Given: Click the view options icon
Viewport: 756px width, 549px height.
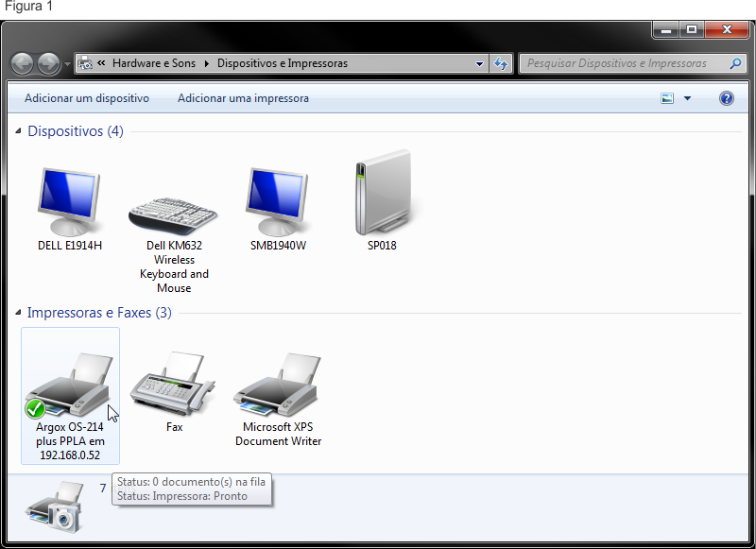Looking at the screenshot, I should click(667, 98).
